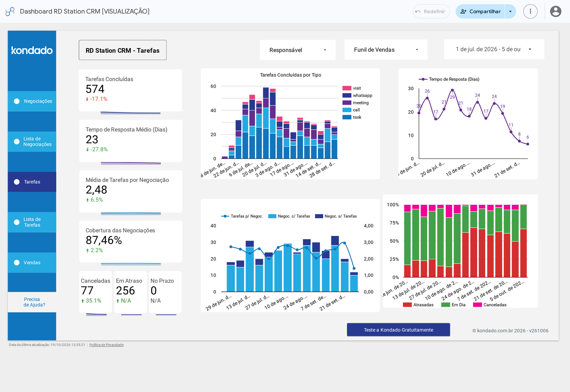Click the No Prazo 0 scorecard

pos(165,292)
